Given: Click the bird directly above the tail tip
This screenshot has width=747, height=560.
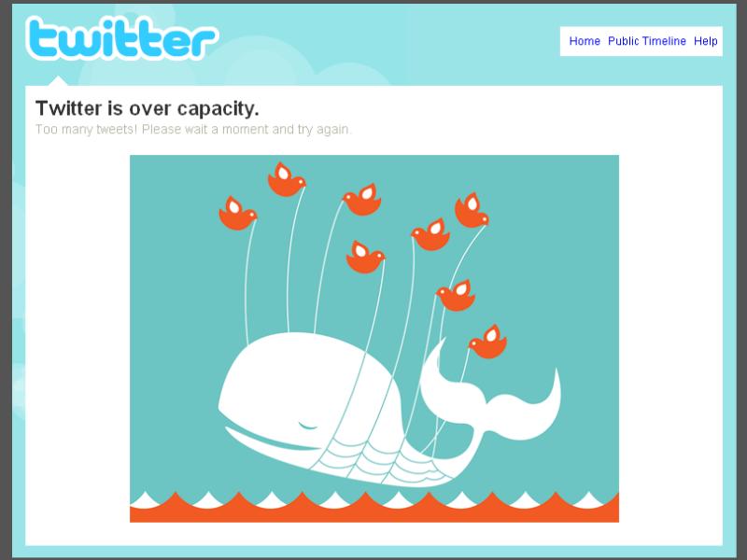Looking at the screenshot, I should pyautogui.click(x=456, y=296).
